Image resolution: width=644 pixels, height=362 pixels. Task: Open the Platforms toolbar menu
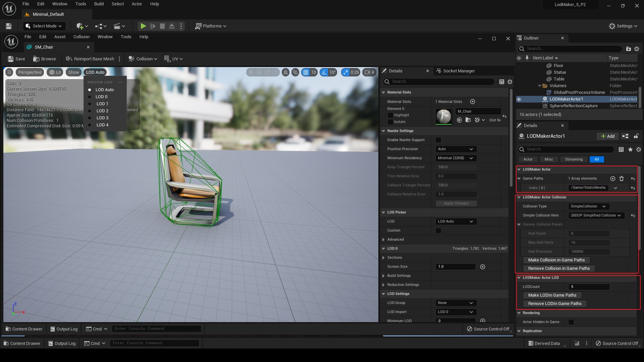pyautogui.click(x=210, y=26)
